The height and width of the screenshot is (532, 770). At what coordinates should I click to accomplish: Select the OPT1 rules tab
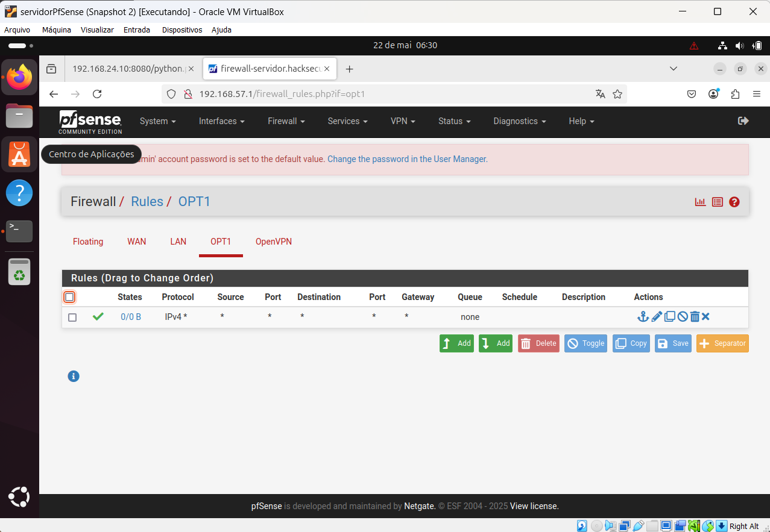(221, 242)
